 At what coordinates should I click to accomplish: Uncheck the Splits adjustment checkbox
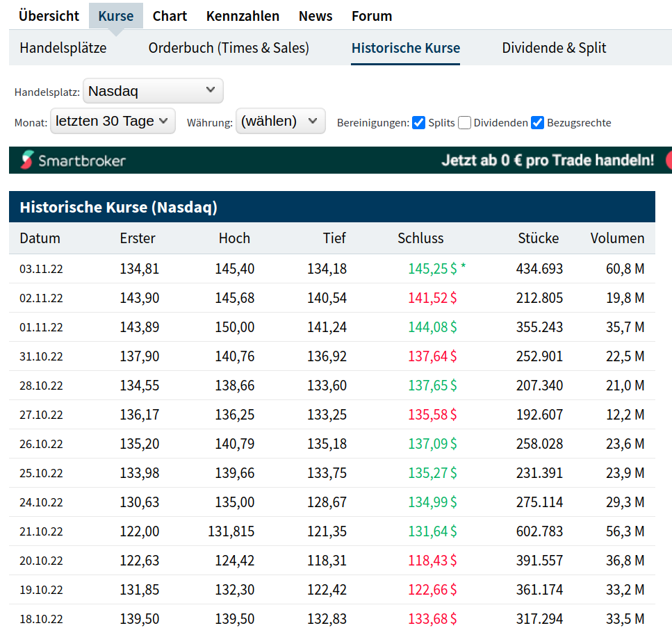(418, 123)
